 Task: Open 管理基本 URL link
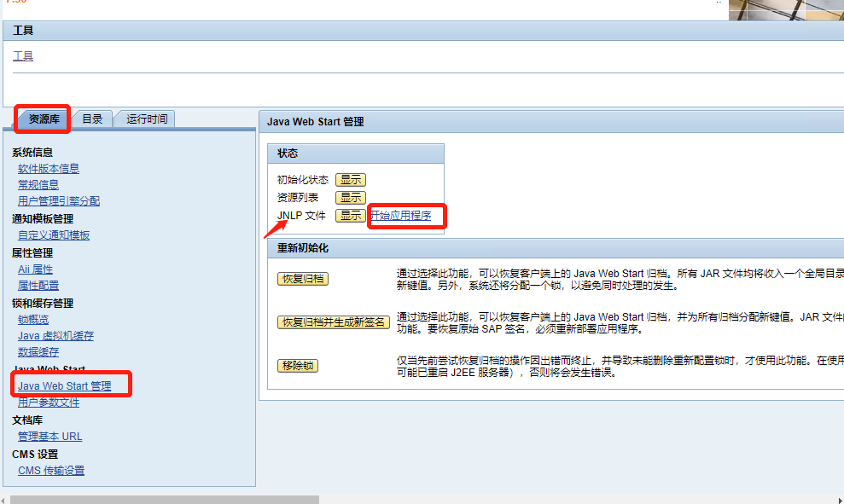(x=50, y=437)
